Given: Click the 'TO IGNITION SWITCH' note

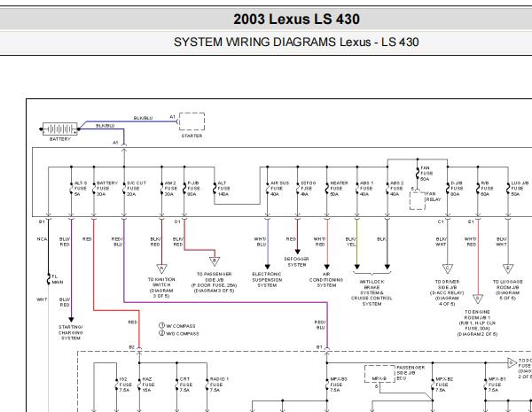Looking at the screenshot, I should 161,288.
